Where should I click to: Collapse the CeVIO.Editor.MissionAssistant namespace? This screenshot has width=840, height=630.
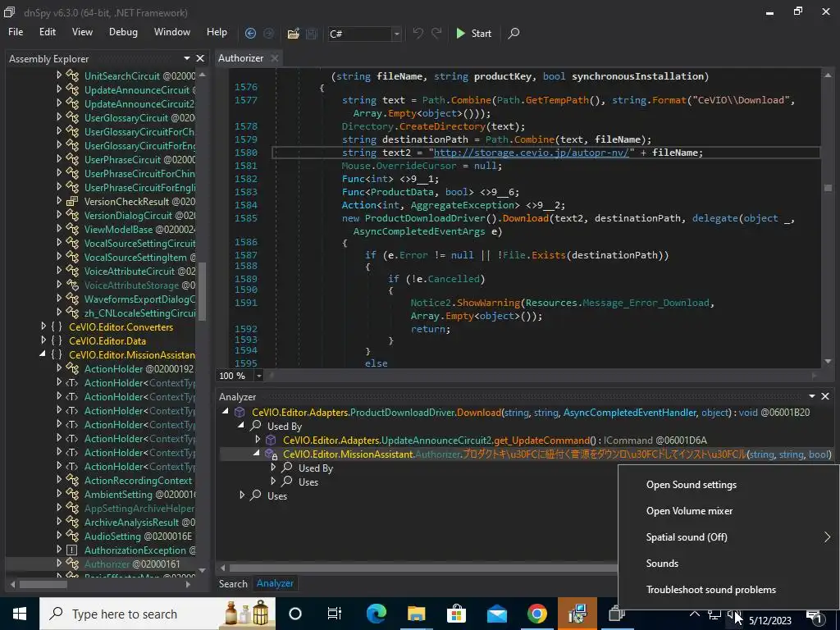coord(43,354)
